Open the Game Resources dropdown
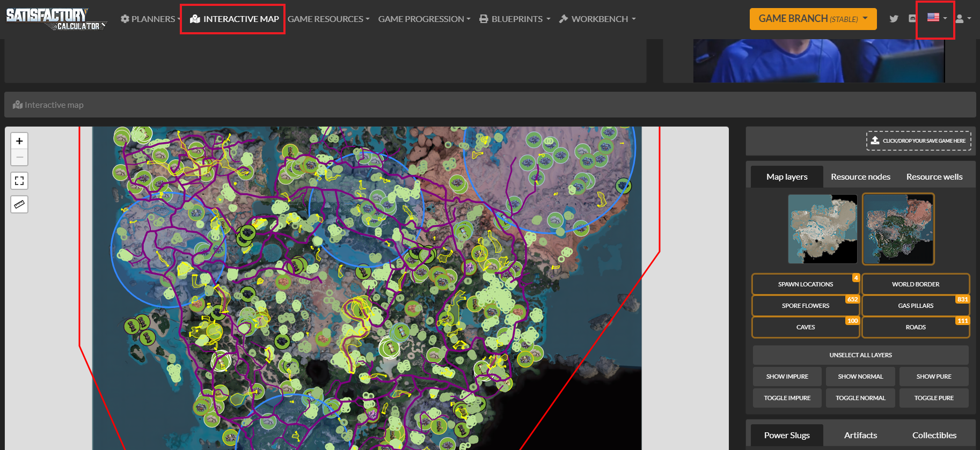 pos(328,19)
